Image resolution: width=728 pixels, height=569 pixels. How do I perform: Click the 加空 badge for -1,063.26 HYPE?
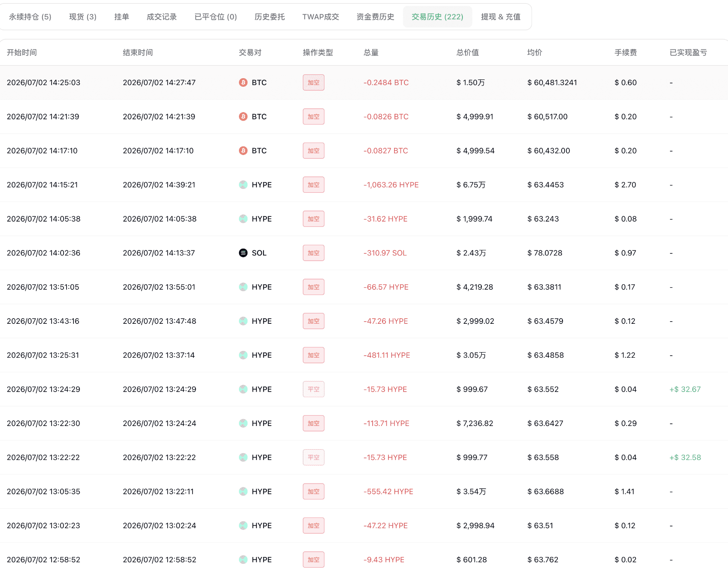(x=314, y=185)
